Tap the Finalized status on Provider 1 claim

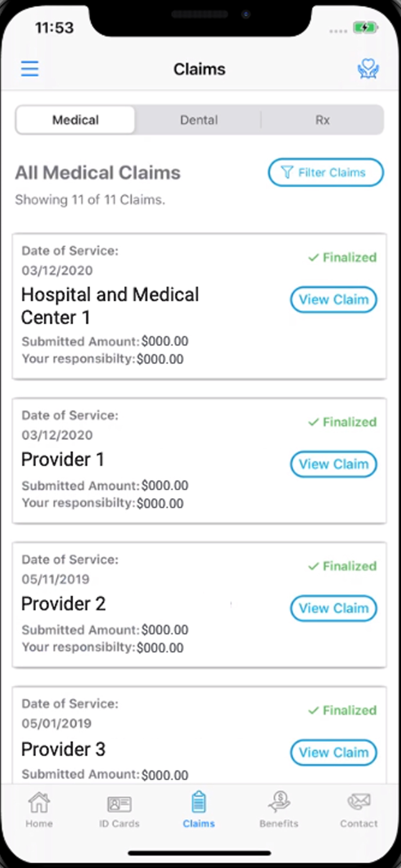tap(342, 422)
